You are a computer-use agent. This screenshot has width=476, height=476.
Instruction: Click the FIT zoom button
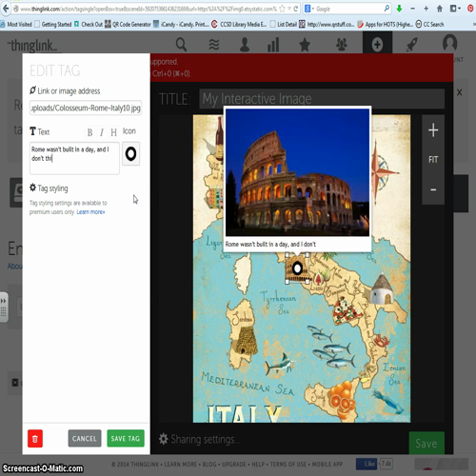coord(433,159)
